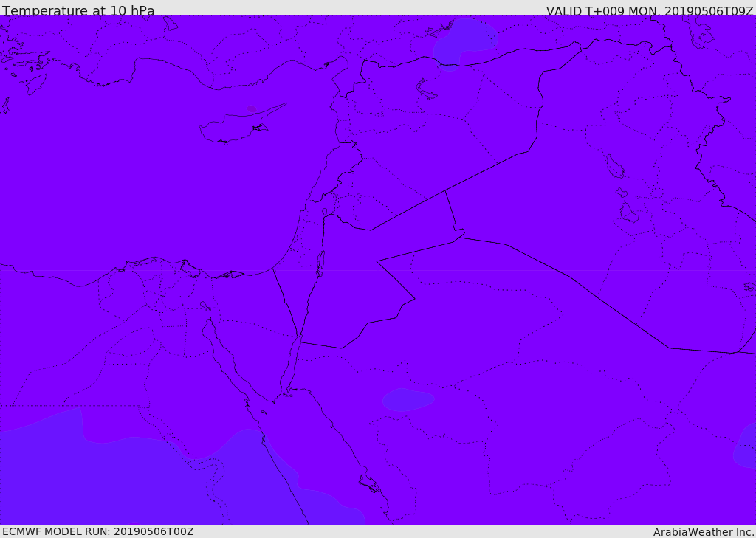Click the 'Temperature at 10 hPa' title text
756x538 pixels.
click(78, 10)
